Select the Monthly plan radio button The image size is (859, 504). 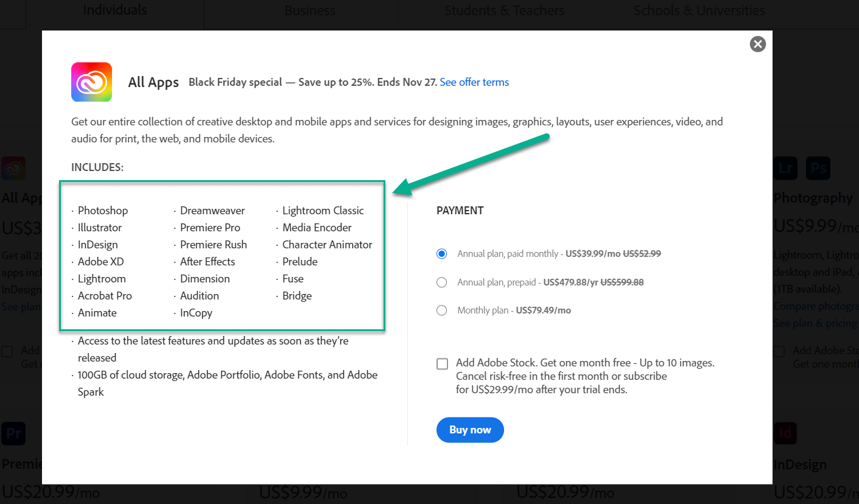[x=442, y=310]
